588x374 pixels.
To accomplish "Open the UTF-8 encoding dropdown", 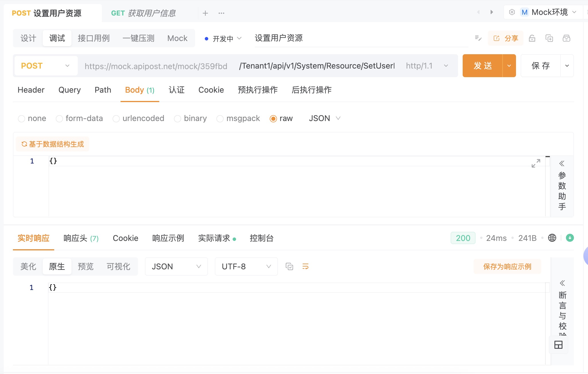I will pyautogui.click(x=246, y=266).
